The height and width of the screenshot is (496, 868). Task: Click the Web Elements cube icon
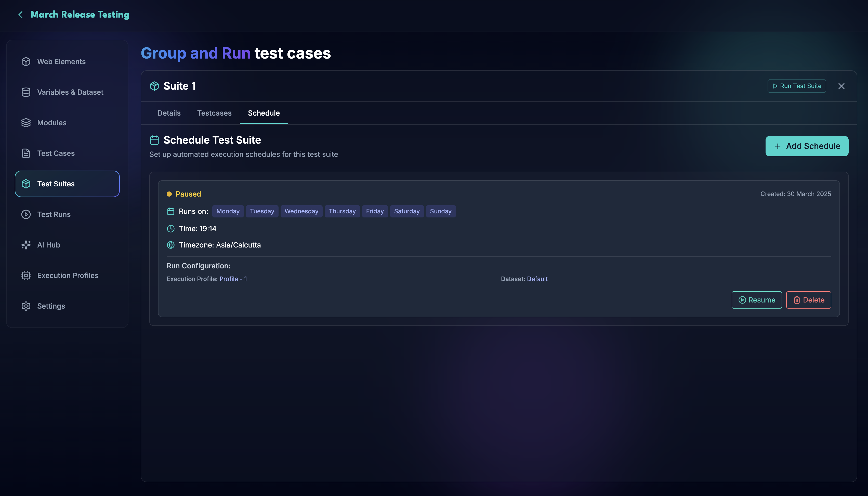[26, 62]
